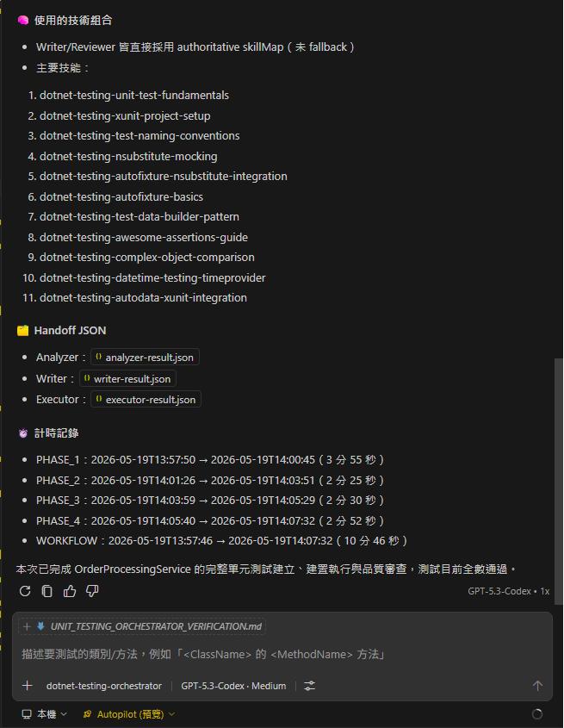
Task: Click the progress spinner in status bar
Action: coord(537,713)
